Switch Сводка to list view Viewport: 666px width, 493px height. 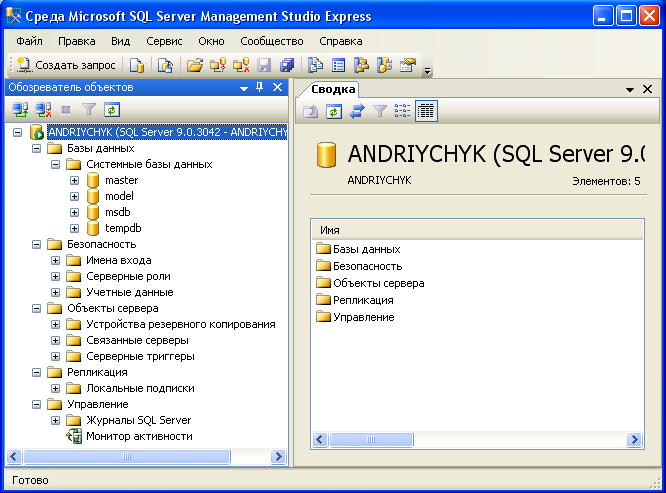[402, 111]
